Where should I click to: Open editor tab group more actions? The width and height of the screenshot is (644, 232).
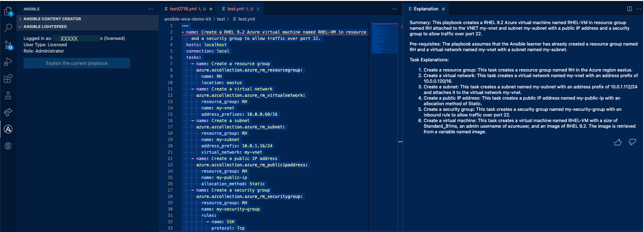(395, 9)
